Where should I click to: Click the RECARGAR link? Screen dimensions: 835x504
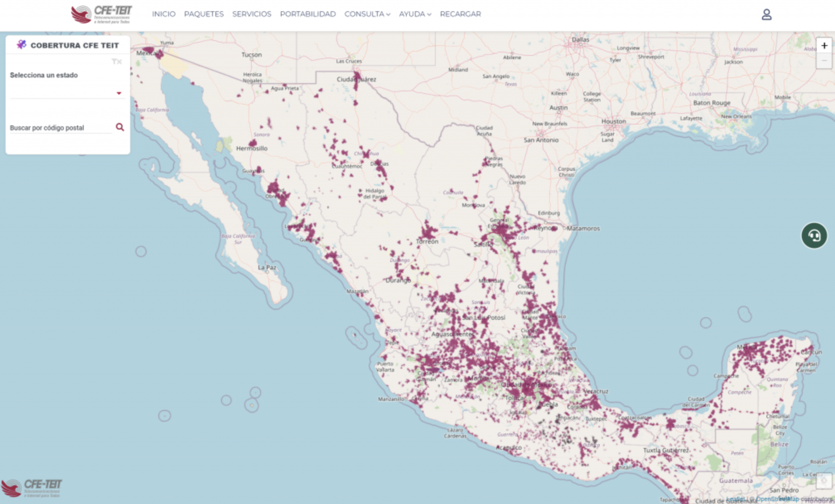coord(460,14)
